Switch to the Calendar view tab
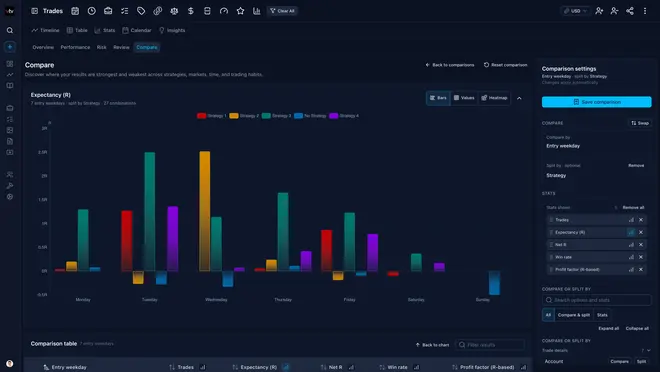The height and width of the screenshot is (372, 660). (137, 30)
